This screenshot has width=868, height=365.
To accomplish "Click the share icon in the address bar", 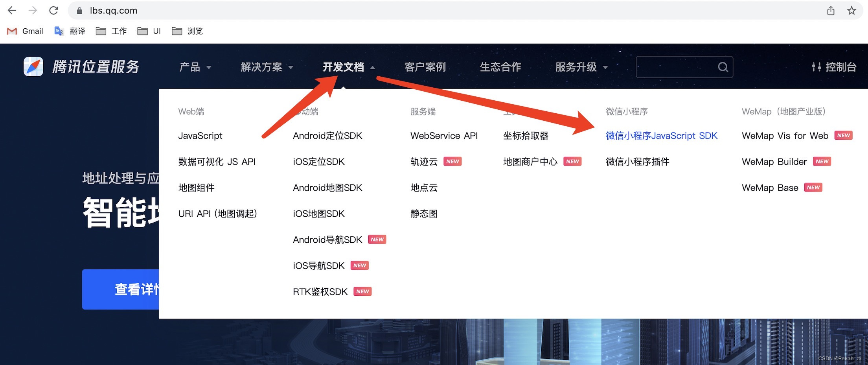I will (x=831, y=11).
